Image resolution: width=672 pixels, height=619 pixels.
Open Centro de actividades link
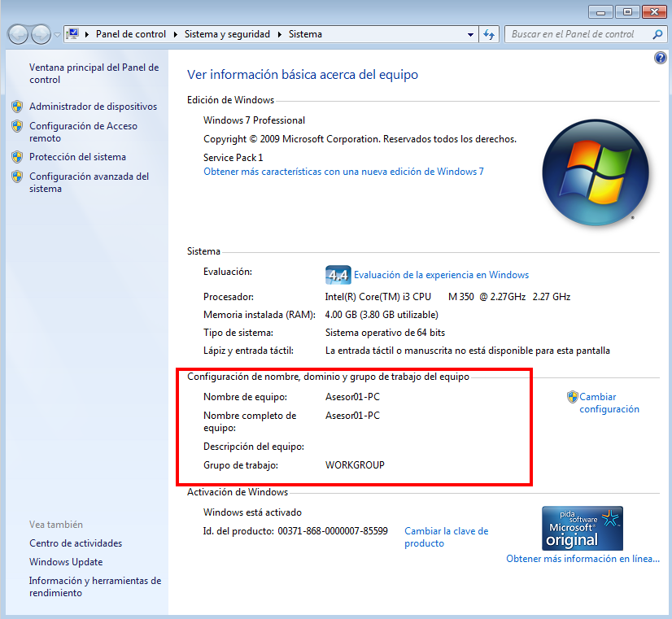[76, 543]
